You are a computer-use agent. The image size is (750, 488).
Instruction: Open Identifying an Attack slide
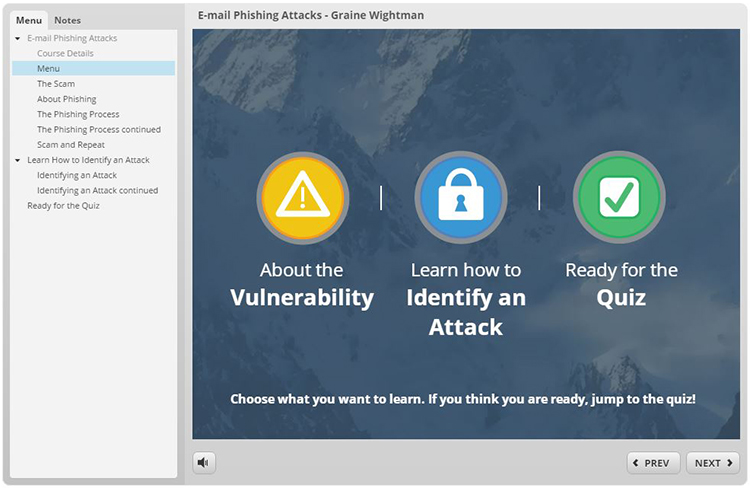(x=77, y=175)
